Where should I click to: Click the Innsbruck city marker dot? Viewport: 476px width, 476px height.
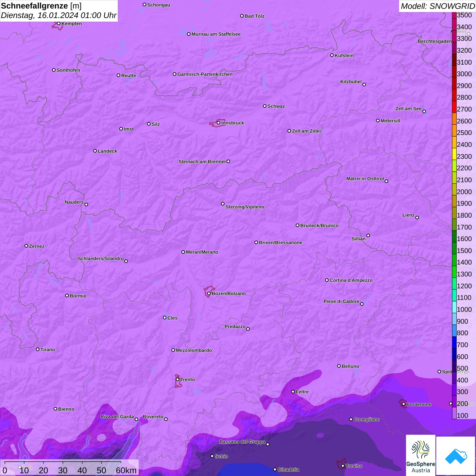click(x=218, y=123)
